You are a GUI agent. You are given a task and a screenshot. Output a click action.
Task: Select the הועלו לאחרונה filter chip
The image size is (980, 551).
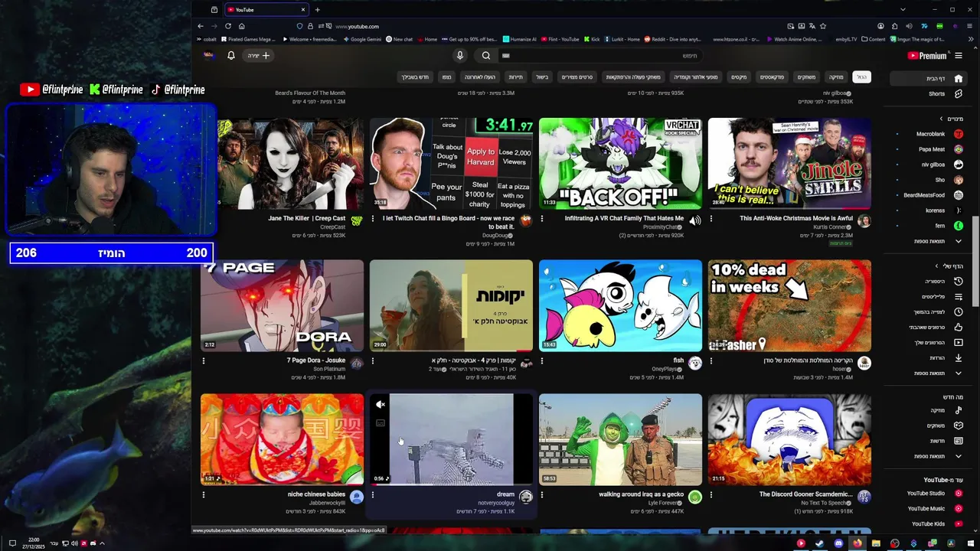click(x=480, y=77)
